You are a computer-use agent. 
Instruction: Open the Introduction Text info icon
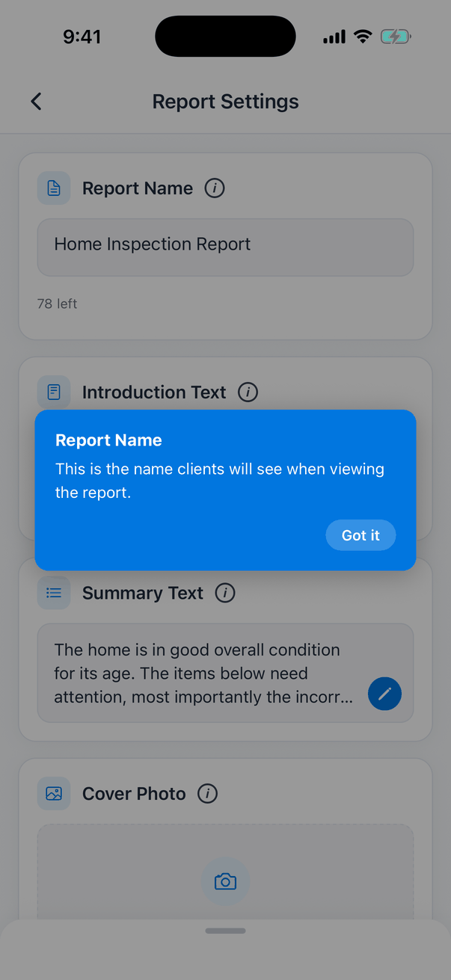248,392
